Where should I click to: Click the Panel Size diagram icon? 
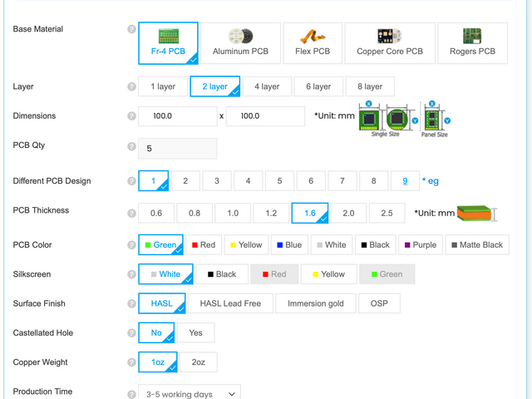[434, 118]
